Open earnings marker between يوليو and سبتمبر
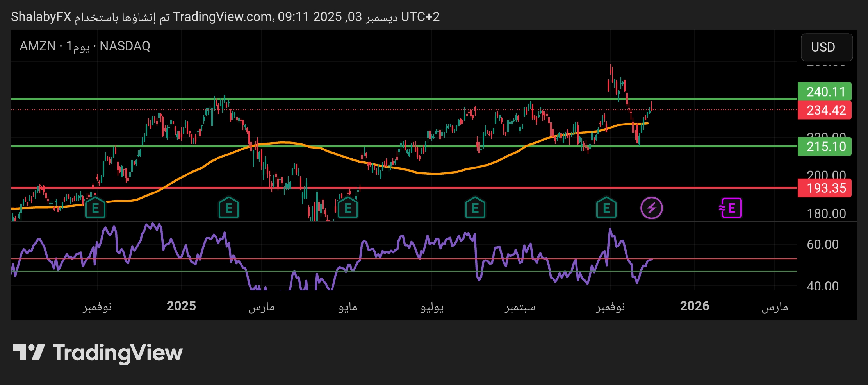Viewport: 868px width, 385px height. (x=475, y=208)
